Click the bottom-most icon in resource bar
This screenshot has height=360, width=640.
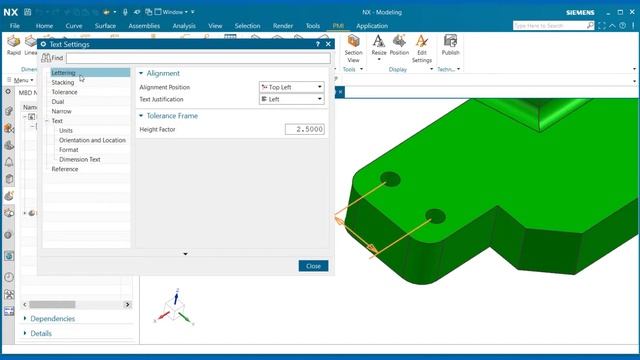(9, 311)
